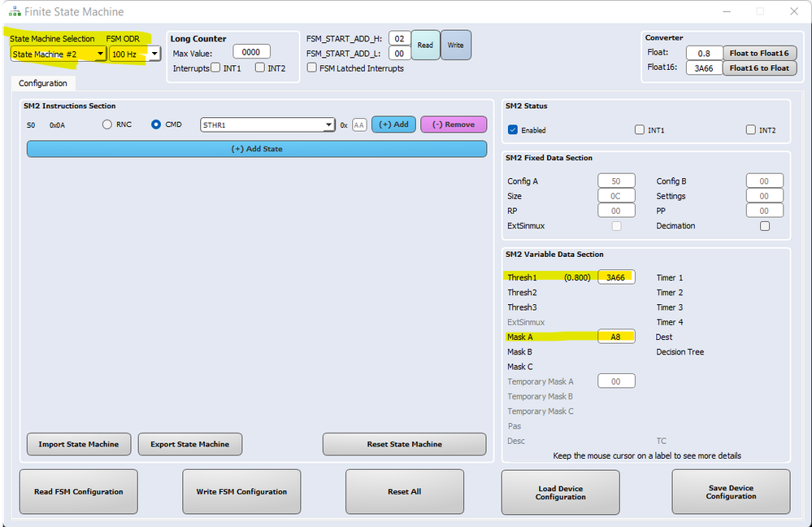Click the Temporary Mask A value field
The width and height of the screenshot is (812, 527).
pyautogui.click(x=616, y=381)
